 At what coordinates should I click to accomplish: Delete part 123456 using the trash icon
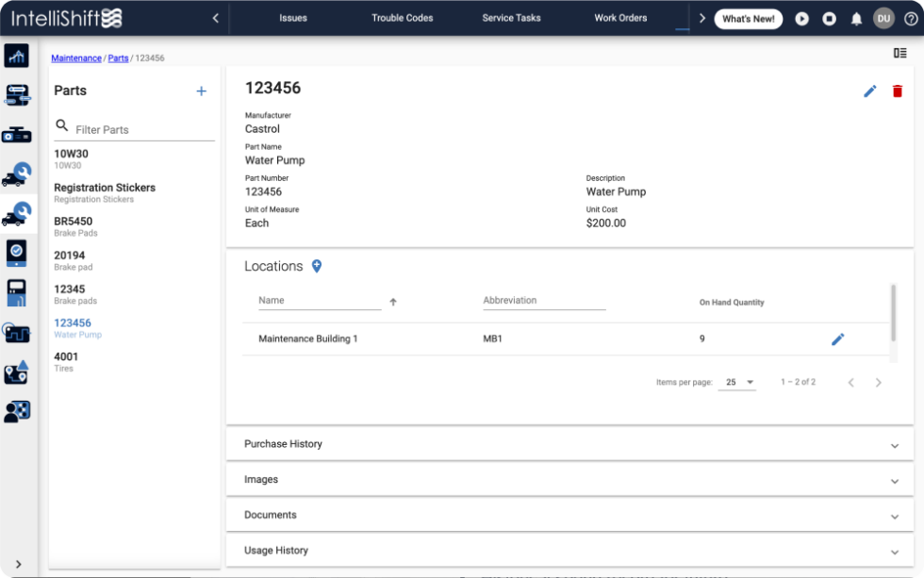[x=897, y=91]
